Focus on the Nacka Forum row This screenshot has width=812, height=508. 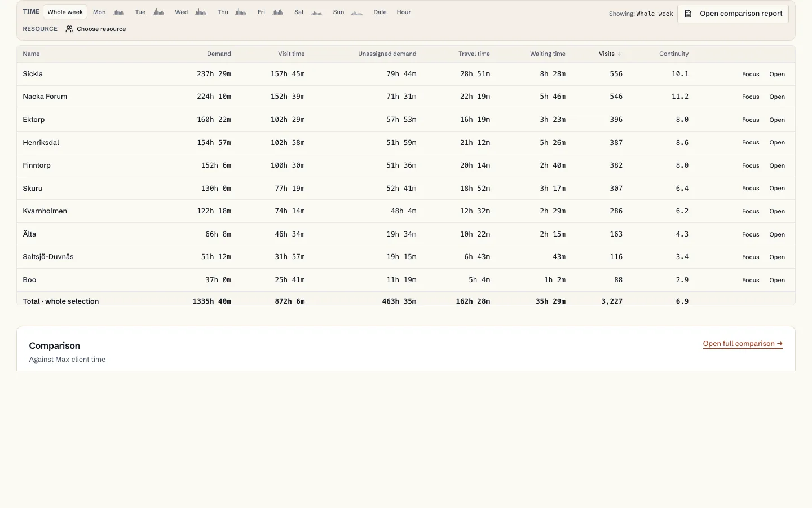click(751, 97)
